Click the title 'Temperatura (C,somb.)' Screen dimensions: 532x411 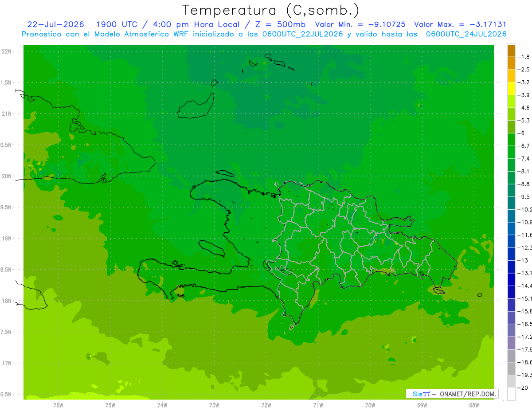coord(270,10)
